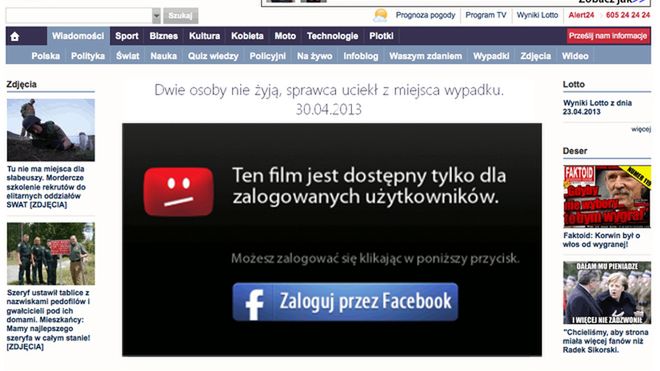Click Zaloguj przez Facebook button

(x=345, y=302)
